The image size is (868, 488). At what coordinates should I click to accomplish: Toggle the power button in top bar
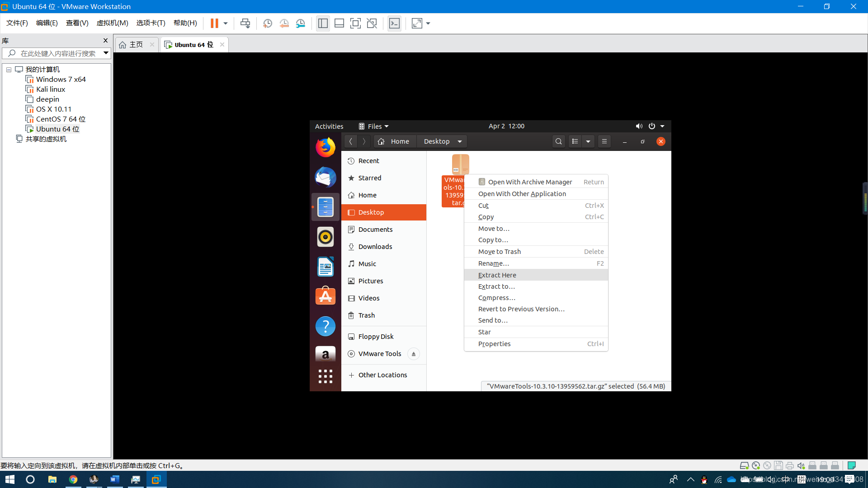[x=652, y=126]
